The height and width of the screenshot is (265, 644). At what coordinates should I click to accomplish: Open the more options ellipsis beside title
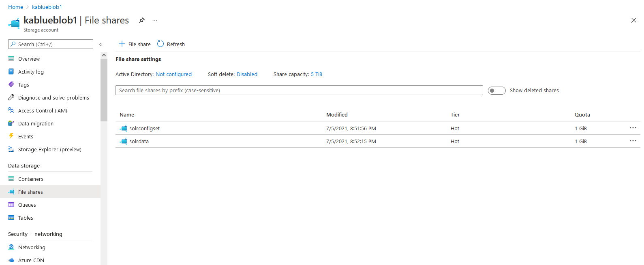click(155, 20)
